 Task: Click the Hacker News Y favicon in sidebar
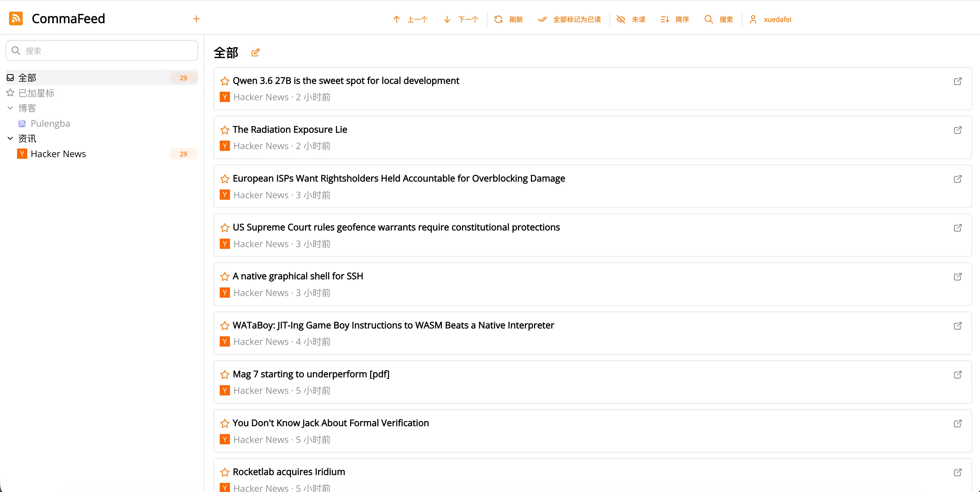(22, 154)
